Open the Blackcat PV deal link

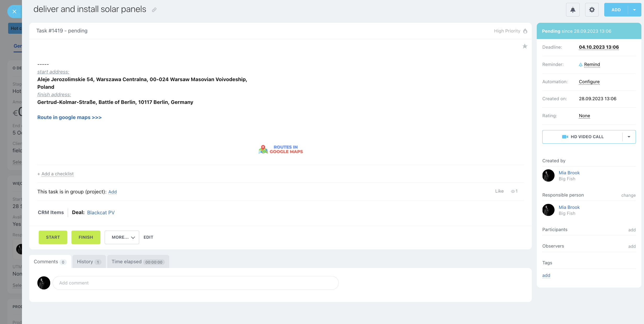pyautogui.click(x=101, y=213)
